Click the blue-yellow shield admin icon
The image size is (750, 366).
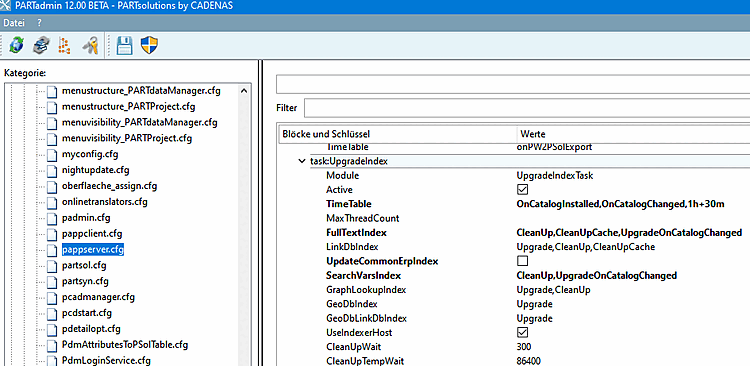pyautogui.click(x=150, y=45)
